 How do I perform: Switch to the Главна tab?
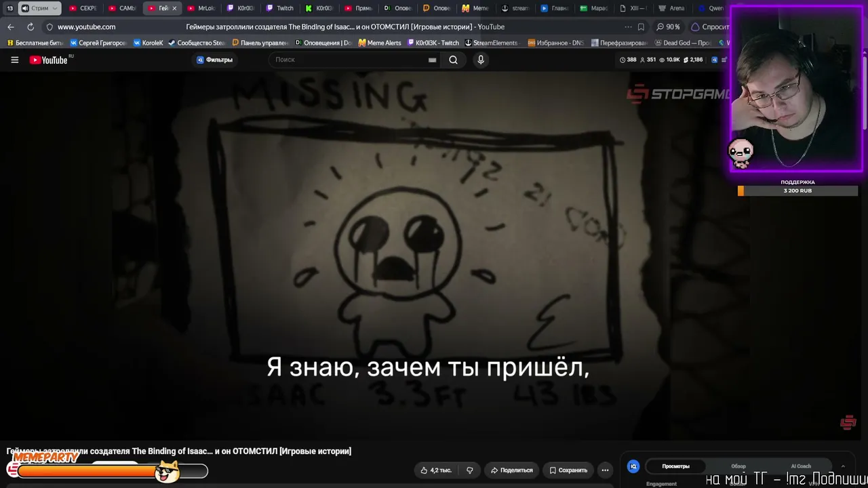(x=555, y=8)
